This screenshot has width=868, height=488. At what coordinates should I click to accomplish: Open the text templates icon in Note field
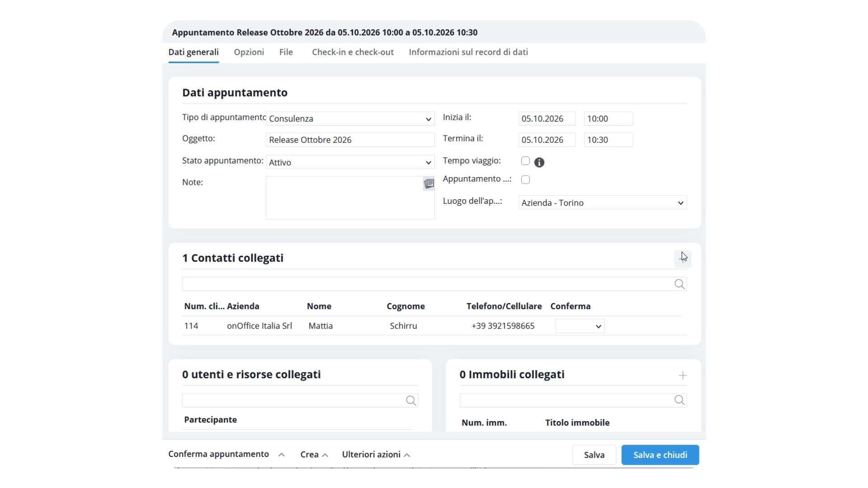click(x=429, y=183)
